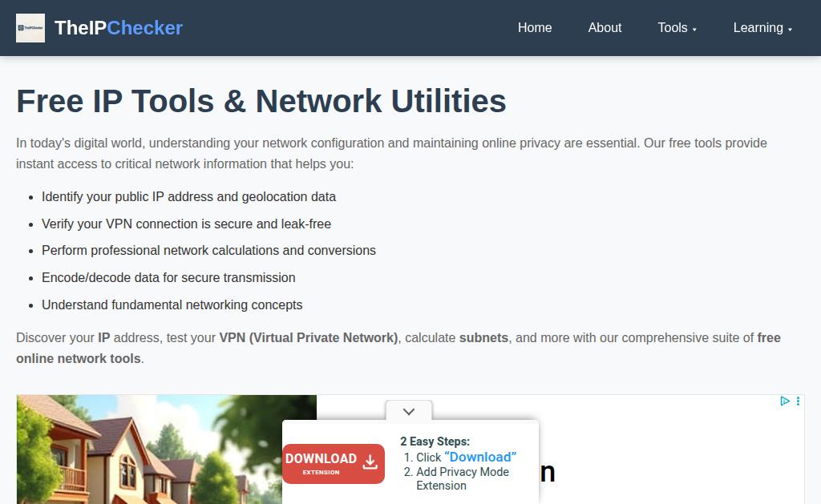Open the About page
This screenshot has width=821, height=504.
[x=605, y=28]
